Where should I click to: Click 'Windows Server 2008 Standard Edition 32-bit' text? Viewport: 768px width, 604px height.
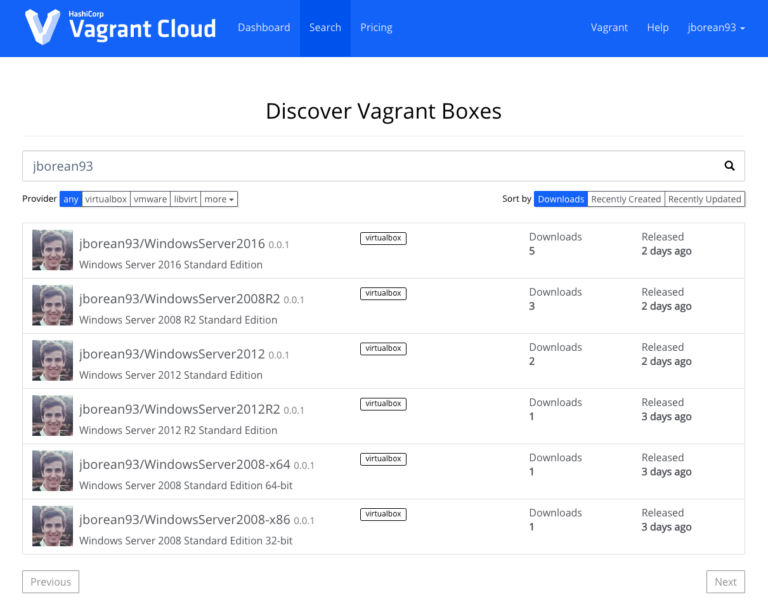tap(186, 541)
